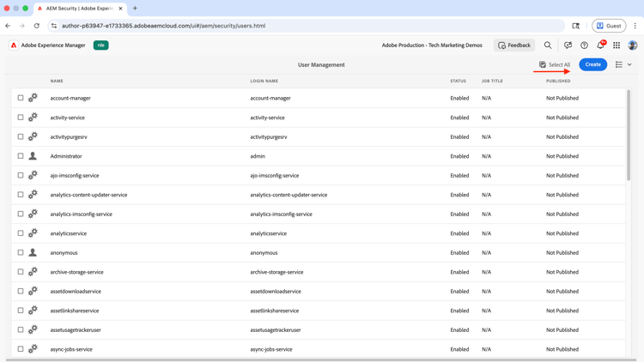Click the Feedback button
The width and height of the screenshot is (644, 362).
(x=514, y=45)
